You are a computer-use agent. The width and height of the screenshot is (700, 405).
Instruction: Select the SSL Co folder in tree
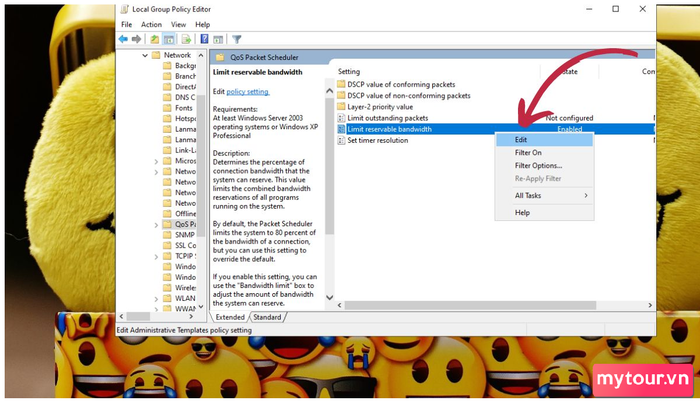[185, 245]
